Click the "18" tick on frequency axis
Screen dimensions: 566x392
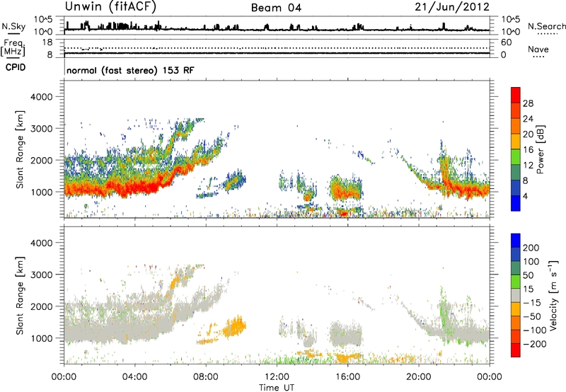48,42
